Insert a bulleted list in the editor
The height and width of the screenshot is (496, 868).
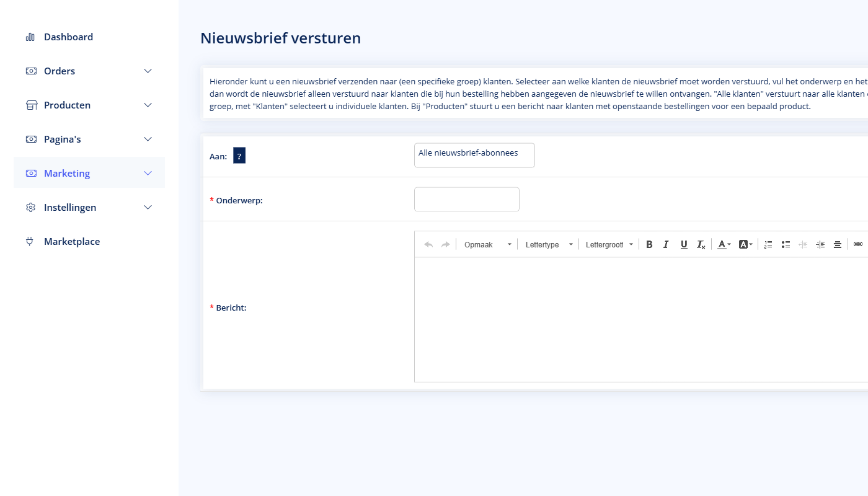[786, 244]
